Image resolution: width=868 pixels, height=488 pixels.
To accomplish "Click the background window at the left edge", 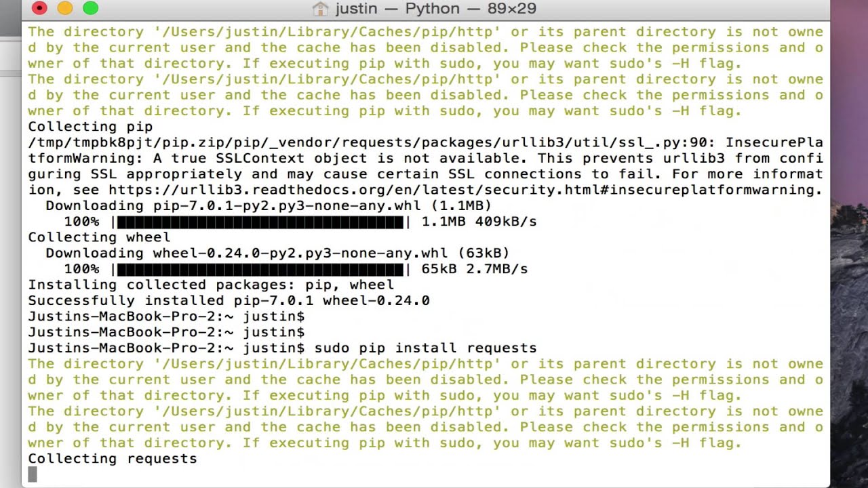I will (x=9, y=203).
